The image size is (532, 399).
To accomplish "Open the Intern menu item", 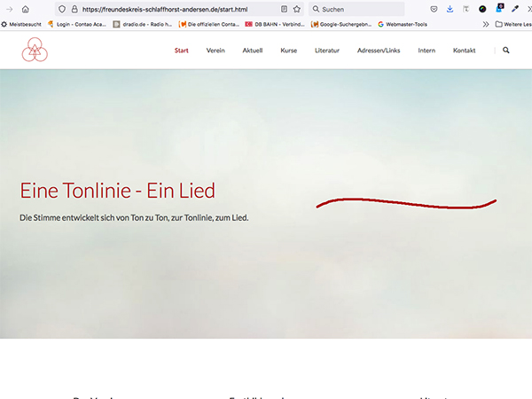I will [x=426, y=51].
